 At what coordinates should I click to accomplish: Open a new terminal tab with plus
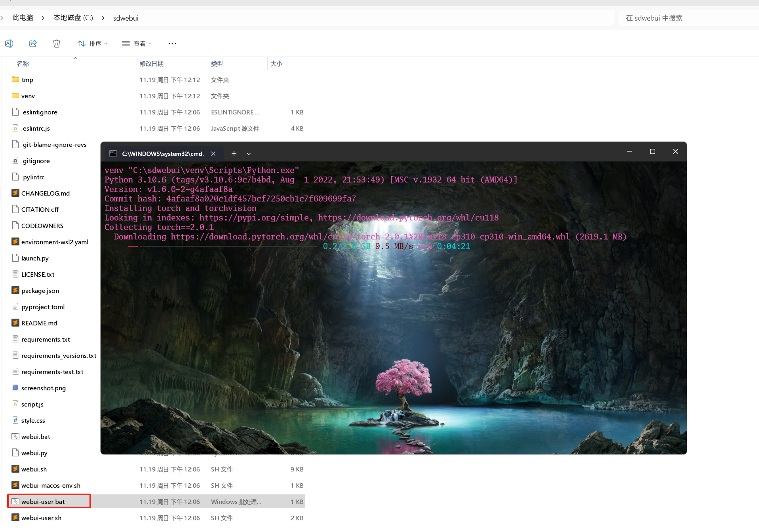coord(234,154)
